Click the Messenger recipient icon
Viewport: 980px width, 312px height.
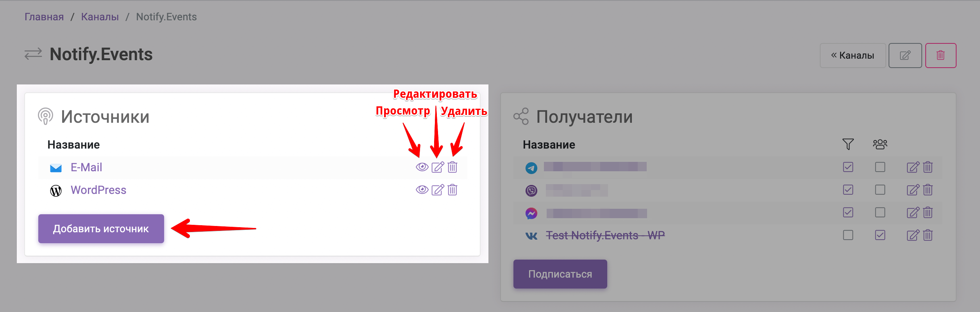531,213
